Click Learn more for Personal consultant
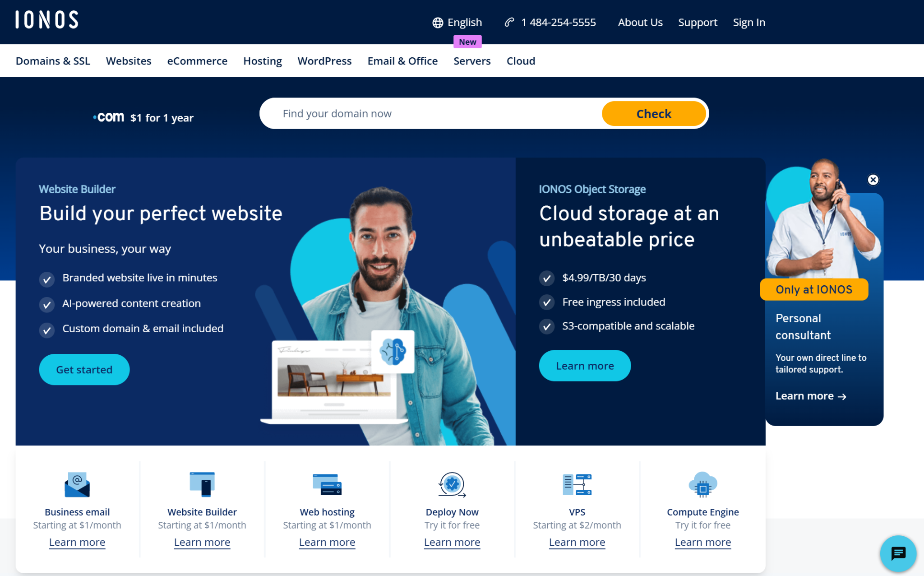Screen dimensions: 924x576 (811, 396)
